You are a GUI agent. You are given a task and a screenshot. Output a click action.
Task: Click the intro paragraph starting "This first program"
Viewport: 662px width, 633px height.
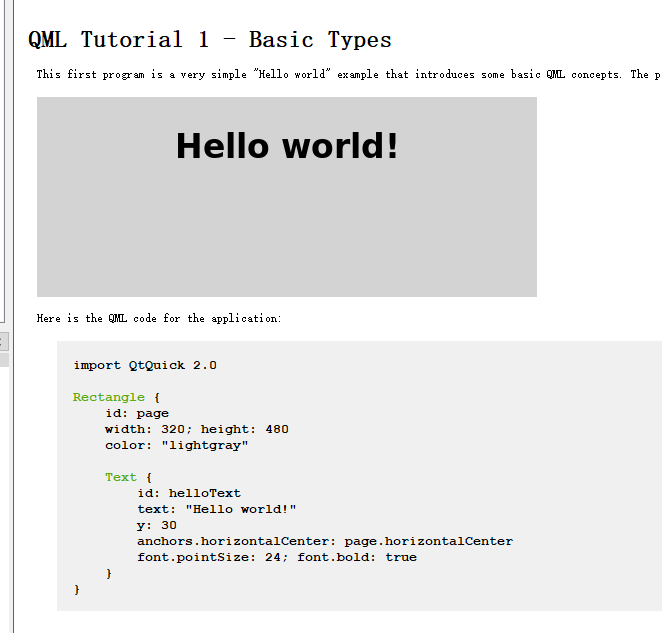click(x=349, y=74)
